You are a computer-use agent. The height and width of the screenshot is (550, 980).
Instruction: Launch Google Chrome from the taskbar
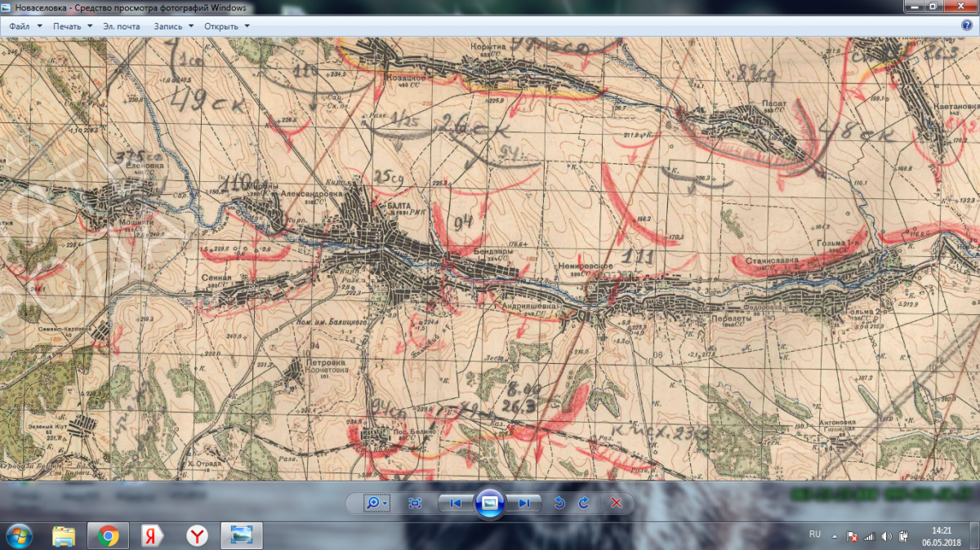[108, 535]
